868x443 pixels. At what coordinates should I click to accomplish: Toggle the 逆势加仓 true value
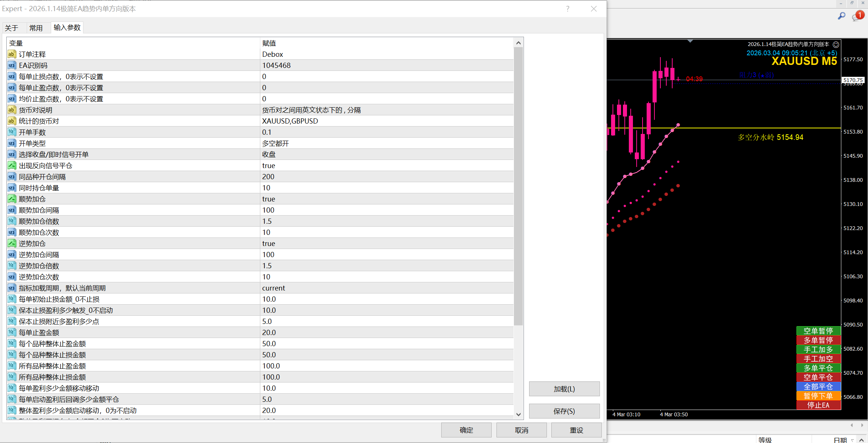[x=268, y=243]
